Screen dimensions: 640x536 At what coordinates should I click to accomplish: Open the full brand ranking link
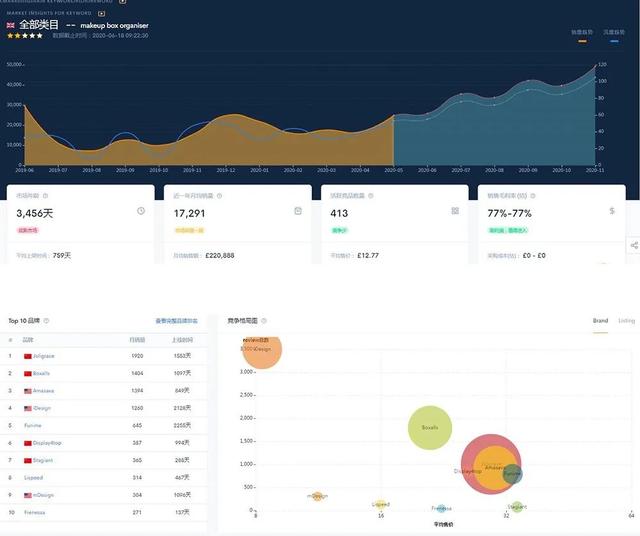pos(176,321)
